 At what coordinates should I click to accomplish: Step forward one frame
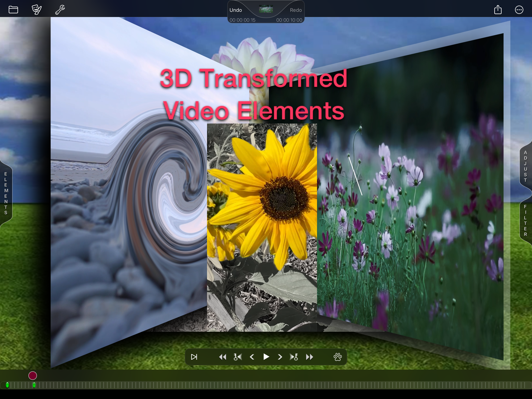tap(280, 357)
